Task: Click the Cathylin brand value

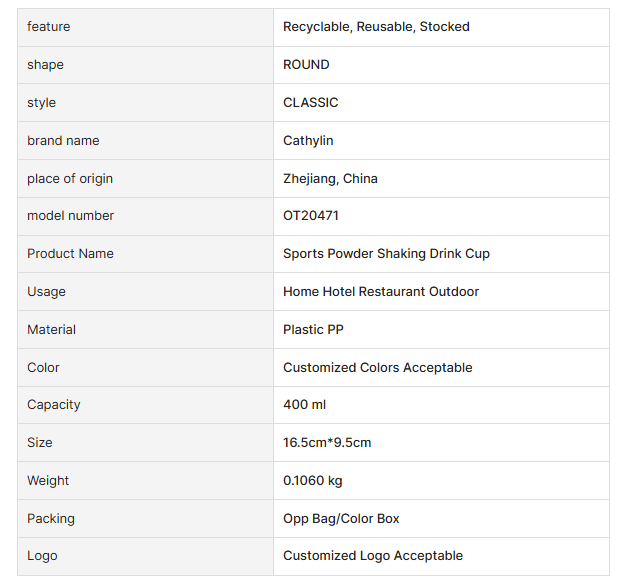Action: [x=308, y=141]
